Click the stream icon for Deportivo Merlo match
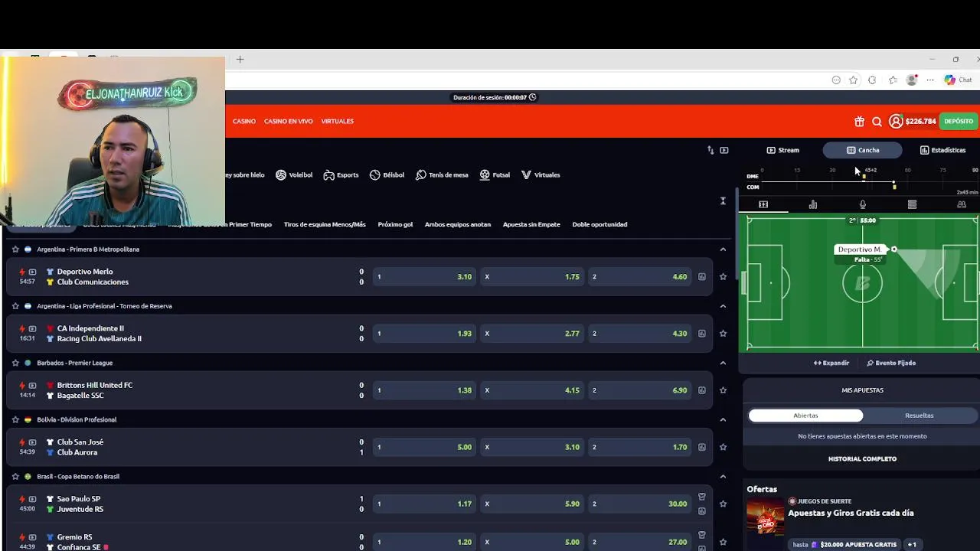 coord(32,272)
